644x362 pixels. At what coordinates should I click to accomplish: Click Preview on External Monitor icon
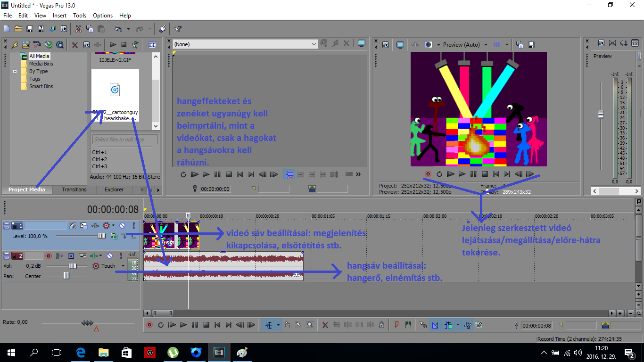[x=400, y=45]
